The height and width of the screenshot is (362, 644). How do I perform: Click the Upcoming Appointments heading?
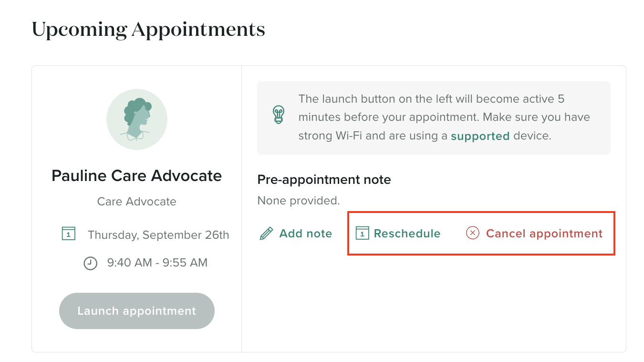coord(148,30)
